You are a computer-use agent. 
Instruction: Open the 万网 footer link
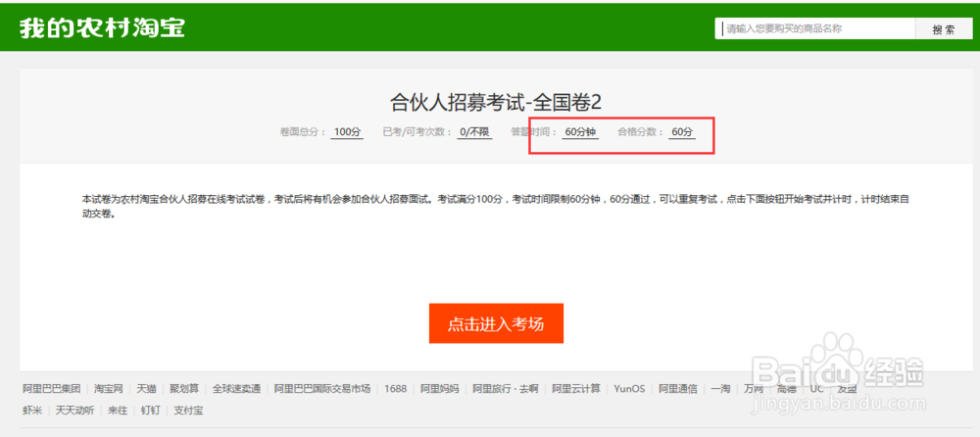click(753, 388)
